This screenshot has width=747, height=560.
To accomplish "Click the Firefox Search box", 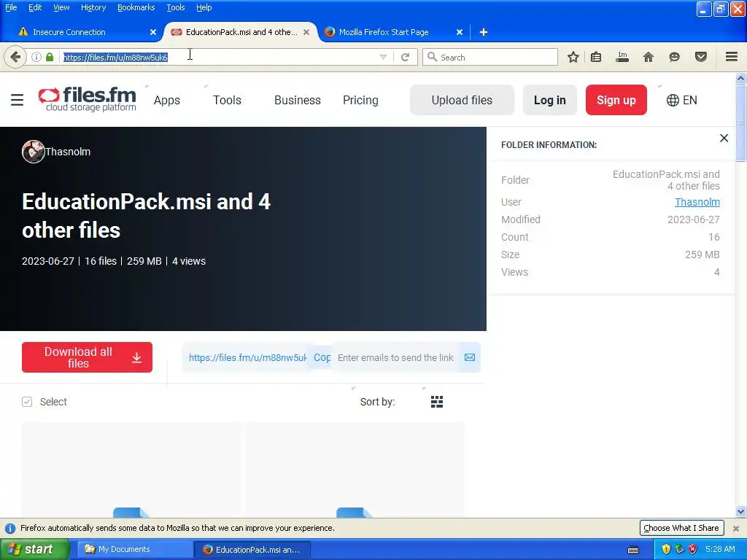I will coord(490,57).
